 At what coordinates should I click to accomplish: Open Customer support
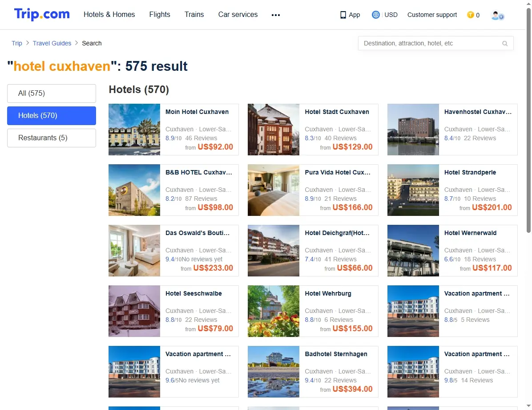coord(432,15)
